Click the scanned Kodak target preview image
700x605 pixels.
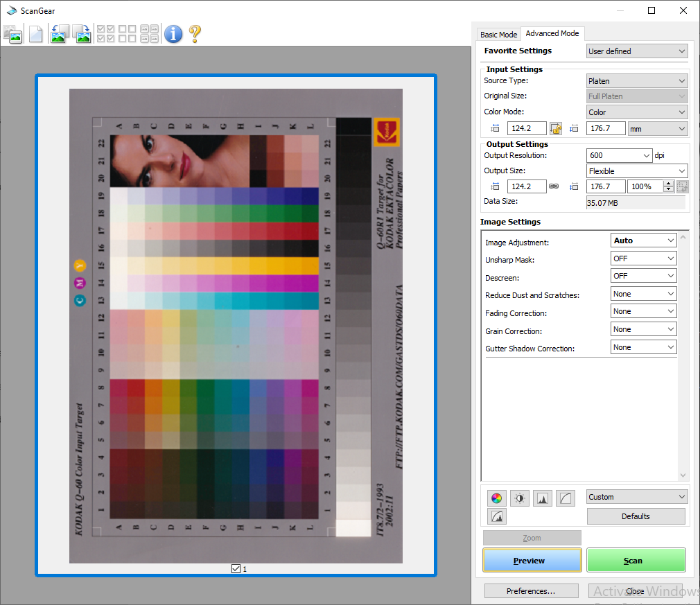[236, 326]
